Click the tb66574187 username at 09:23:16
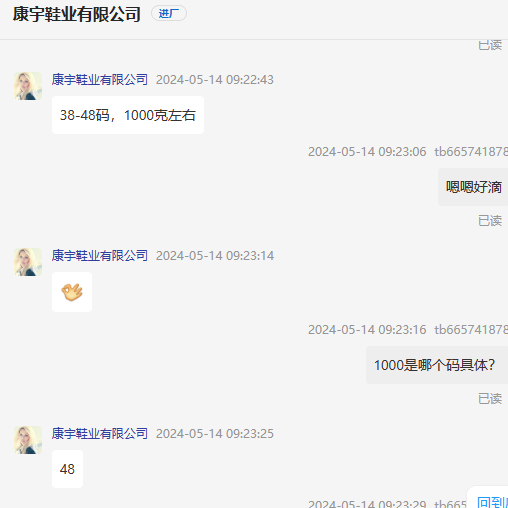Image resolution: width=508 pixels, height=508 pixels. click(x=471, y=330)
